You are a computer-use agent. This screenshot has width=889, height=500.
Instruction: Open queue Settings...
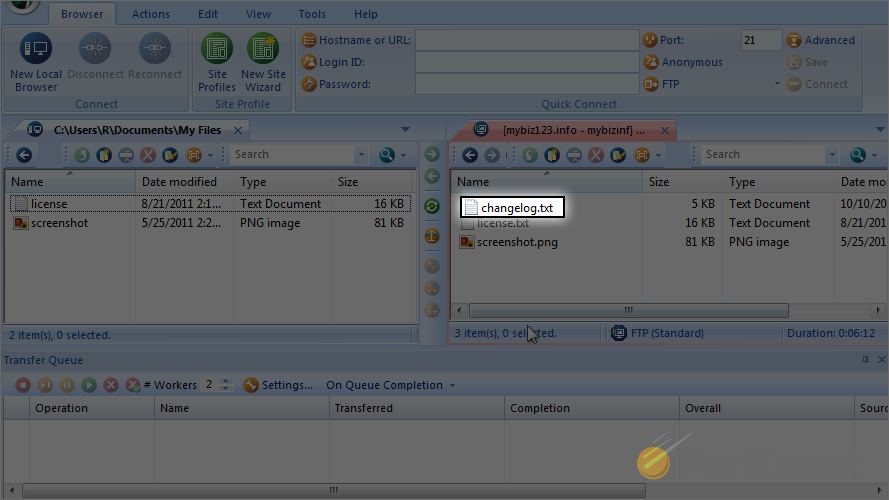click(x=278, y=385)
